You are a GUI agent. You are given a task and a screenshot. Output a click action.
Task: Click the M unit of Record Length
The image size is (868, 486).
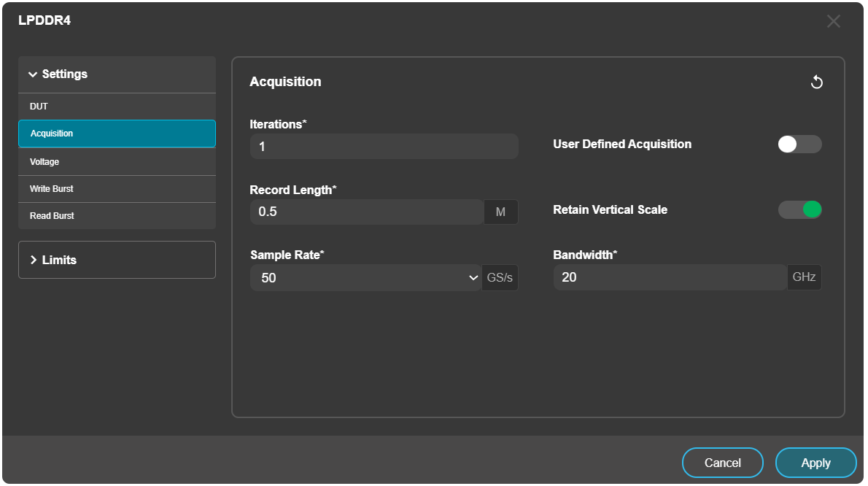click(x=500, y=212)
